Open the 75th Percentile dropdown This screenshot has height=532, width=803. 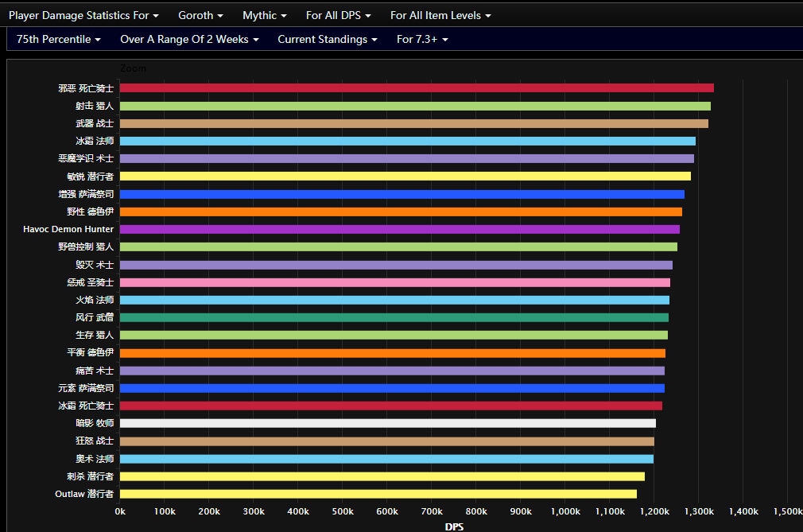point(58,40)
